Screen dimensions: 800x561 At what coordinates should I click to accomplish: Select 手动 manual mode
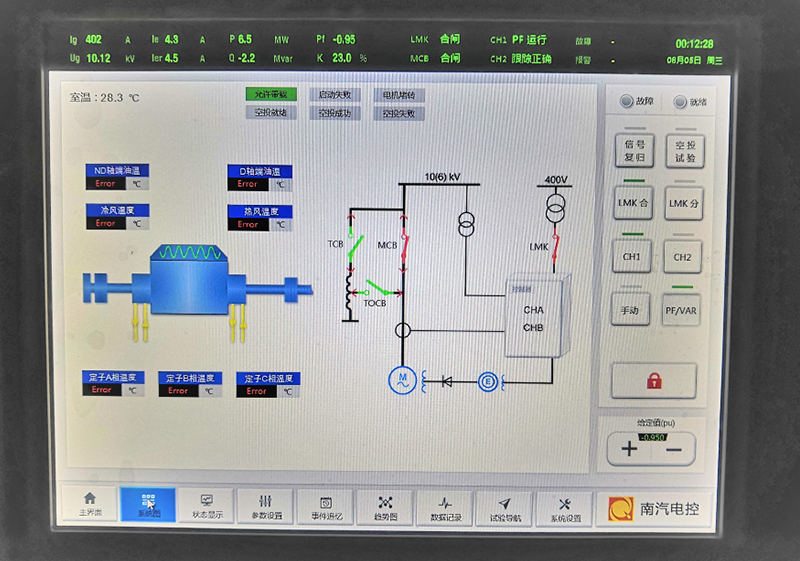point(631,310)
